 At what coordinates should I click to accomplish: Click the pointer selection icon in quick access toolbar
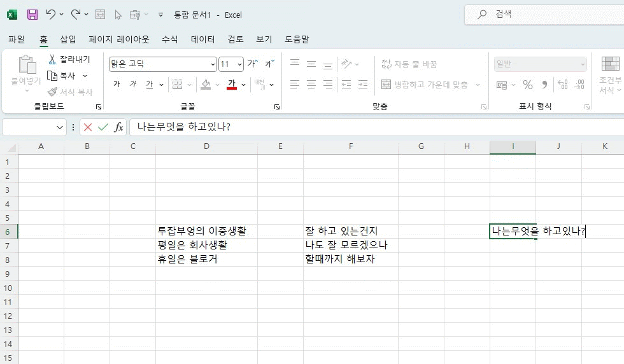118,15
